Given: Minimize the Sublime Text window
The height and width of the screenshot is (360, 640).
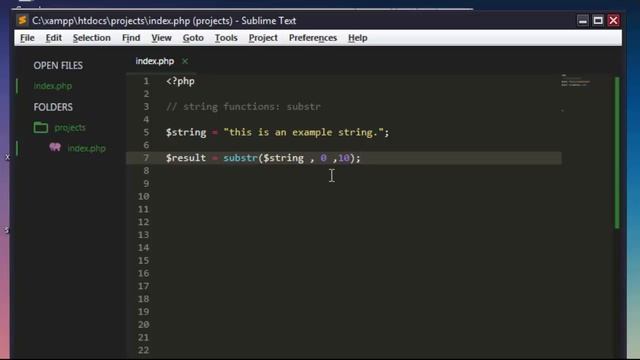Looking at the screenshot, I should pos(583,20).
